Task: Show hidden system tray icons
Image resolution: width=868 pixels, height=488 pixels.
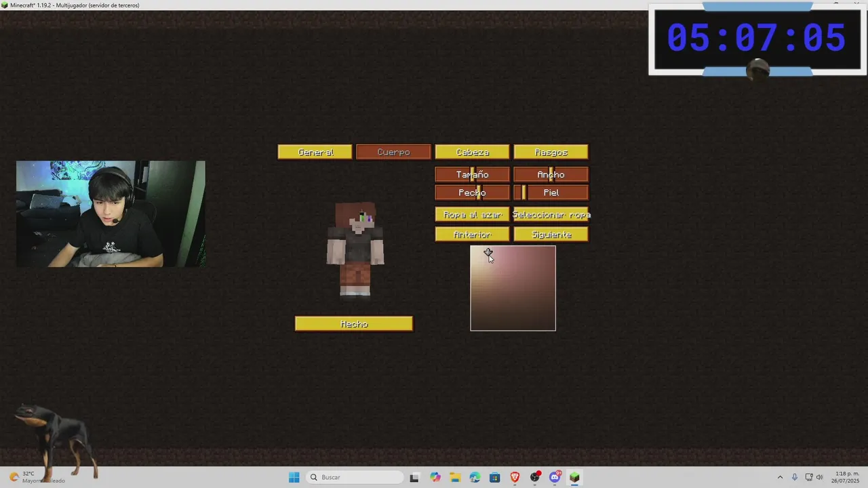Action: 780,477
